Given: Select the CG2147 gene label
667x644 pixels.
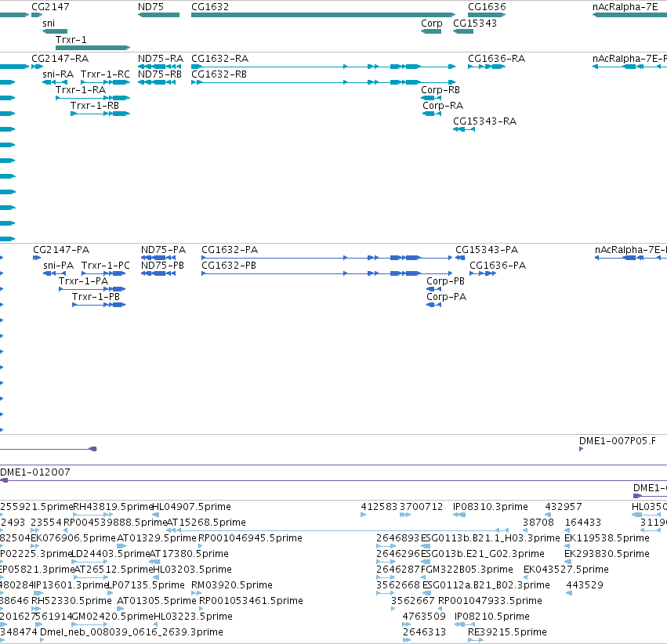Looking at the screenshot, I should click(50, 7).
